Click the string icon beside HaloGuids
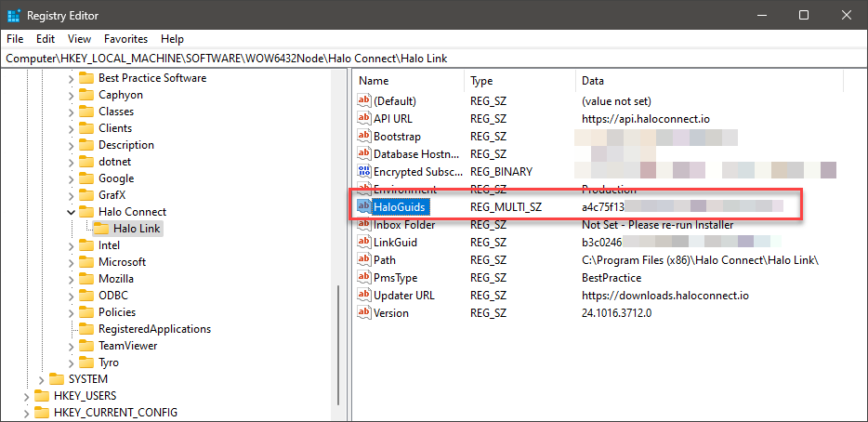Screen dimensions: 868x422 363,206
